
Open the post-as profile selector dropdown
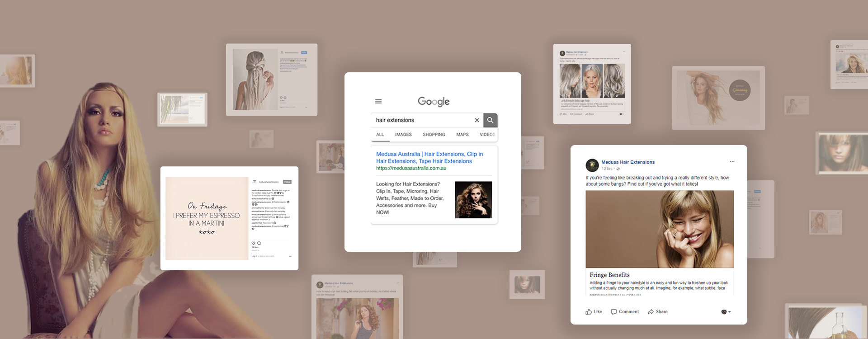[x=726, y=312]
